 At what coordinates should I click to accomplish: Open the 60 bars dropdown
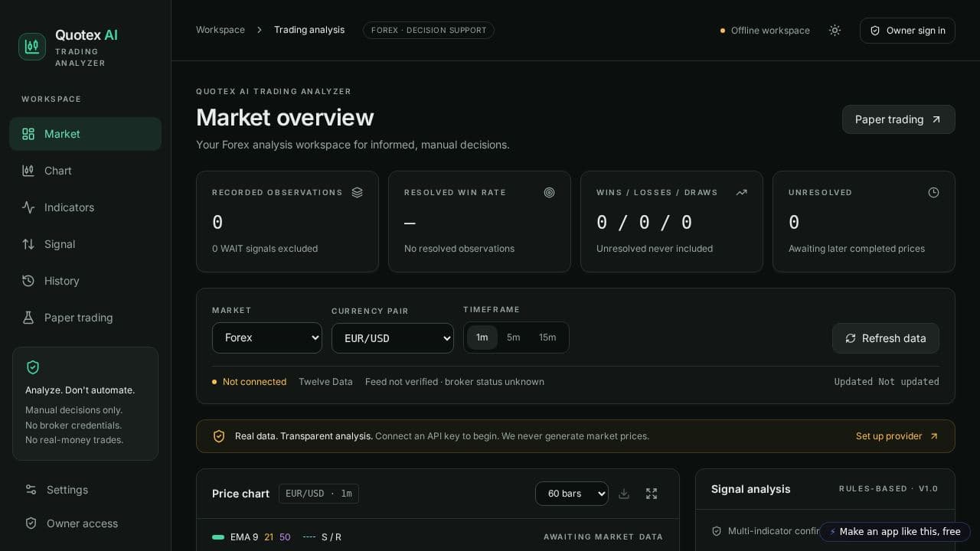[x=572, y=494]
